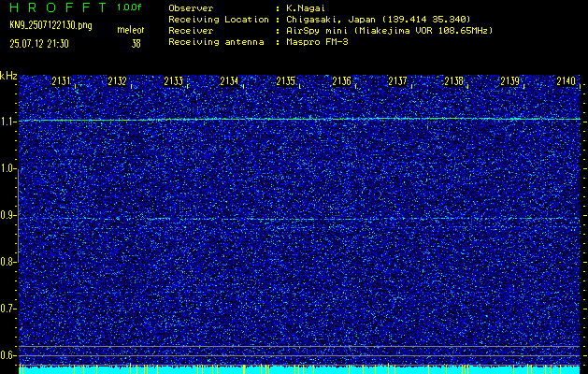Screen dimensions: 588x374
Task: Select AirSpy mini Miakejima VOR text
Action: (x=390, y=31)
